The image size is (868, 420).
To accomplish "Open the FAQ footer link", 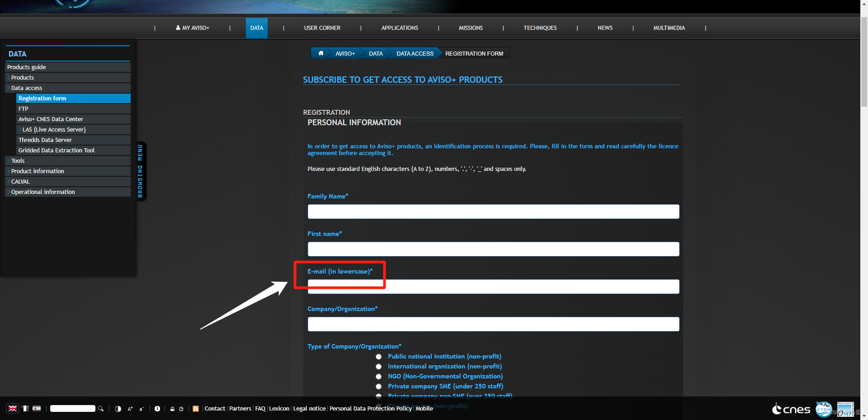I will (260, 408).
